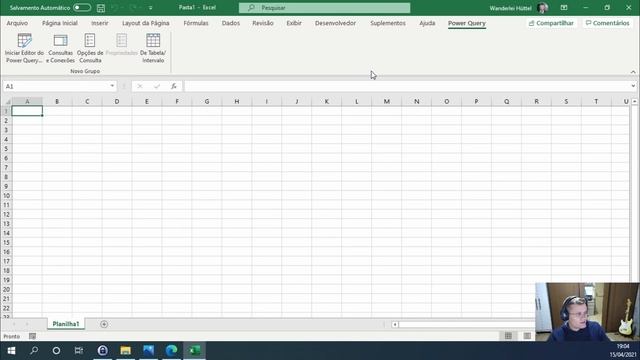Open File Explorer from taskbar
Image resolution: width=640 pixels, height=360 pixels.
(x=125, y=351)
